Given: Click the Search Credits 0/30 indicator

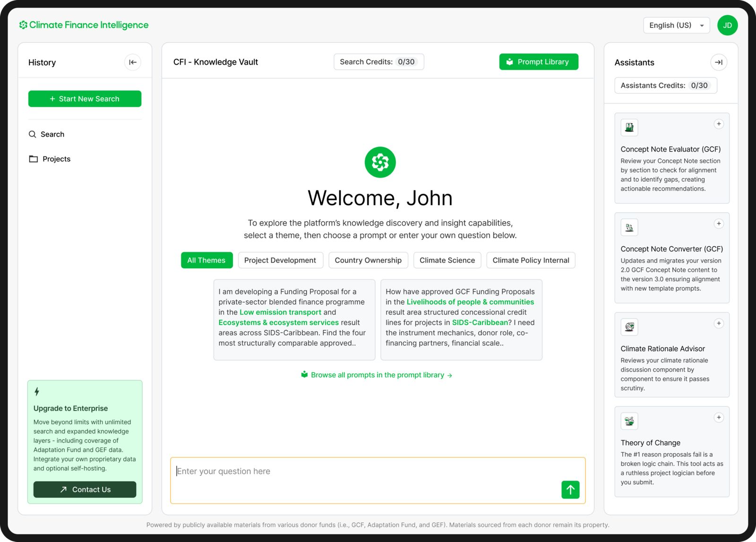Looking at the screenshot, I should (x=378, y=62).
